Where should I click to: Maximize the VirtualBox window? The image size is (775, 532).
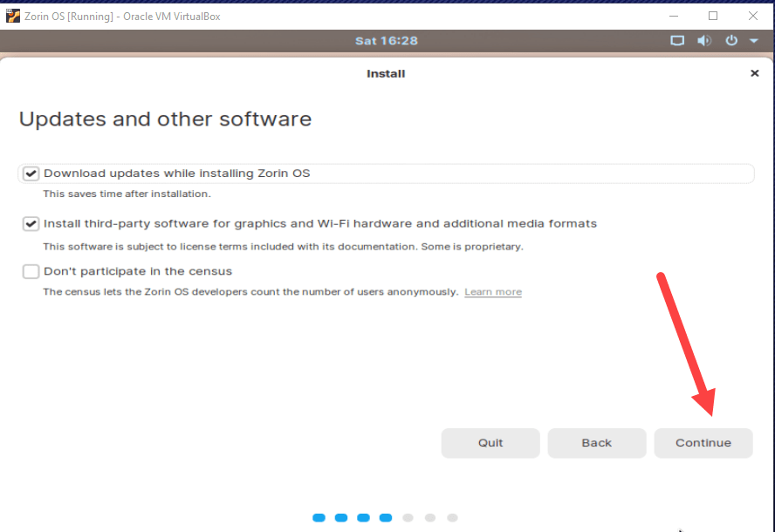713,15
